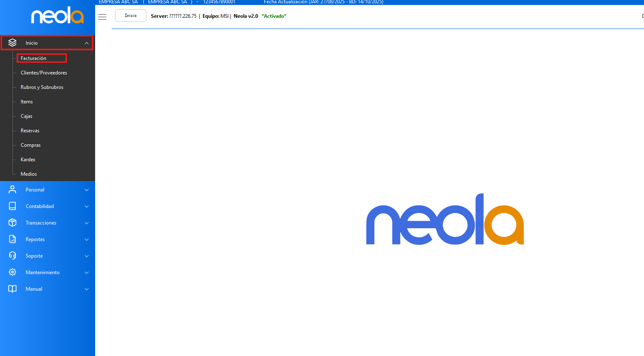644x356 pixels.
Task: Open the Kardex submenu item
Action: coord(28,160)
